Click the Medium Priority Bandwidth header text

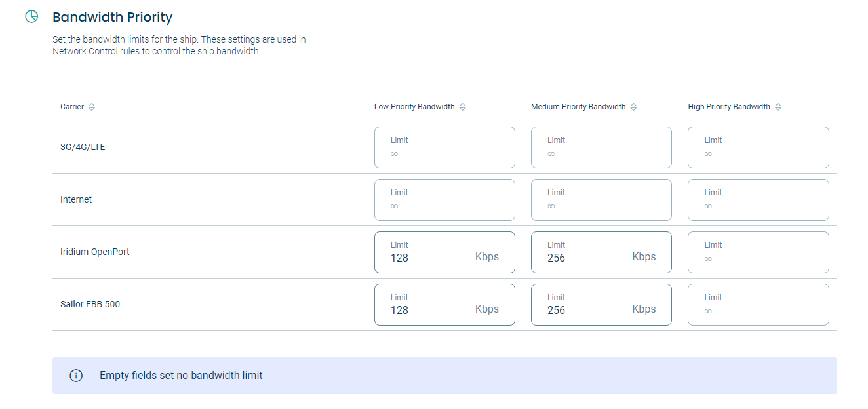click(x=578, y=107)
